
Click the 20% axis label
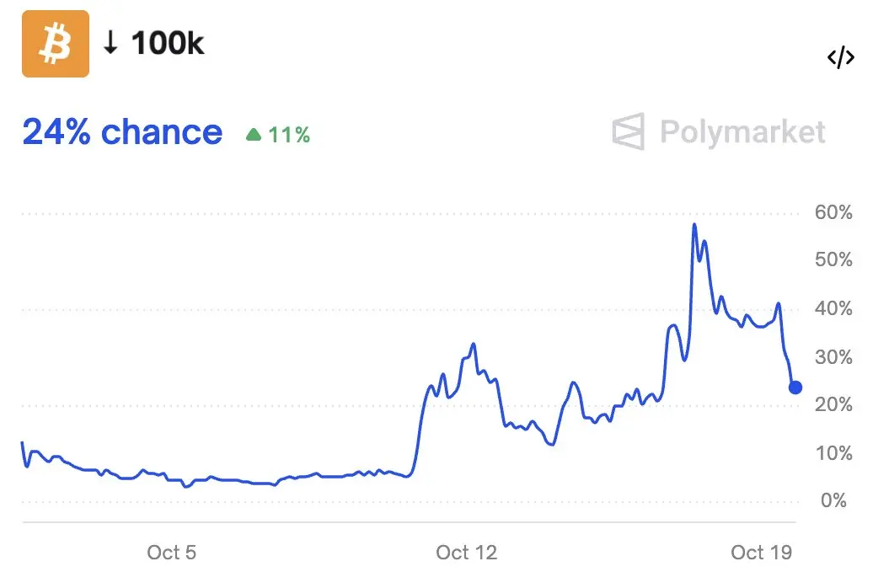click(x=833, y=404)
